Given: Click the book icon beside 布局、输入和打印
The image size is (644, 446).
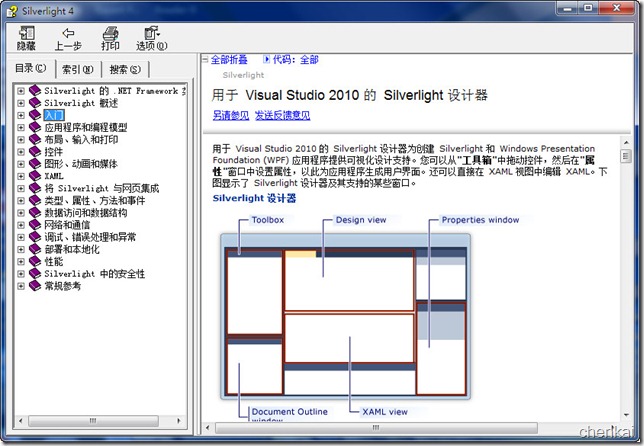Looking at the screenshot, I should tap(35, 140).
